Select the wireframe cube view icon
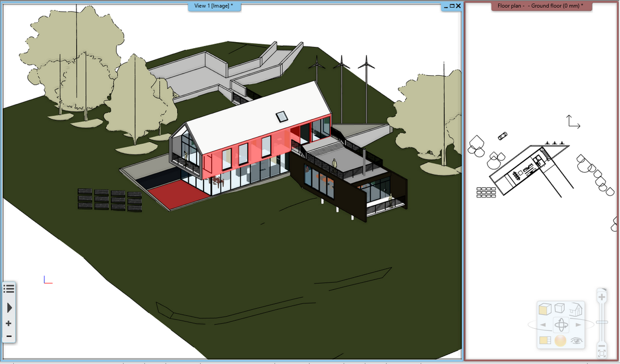Viewport: 620px width, 364px height. tap(560, 308)
